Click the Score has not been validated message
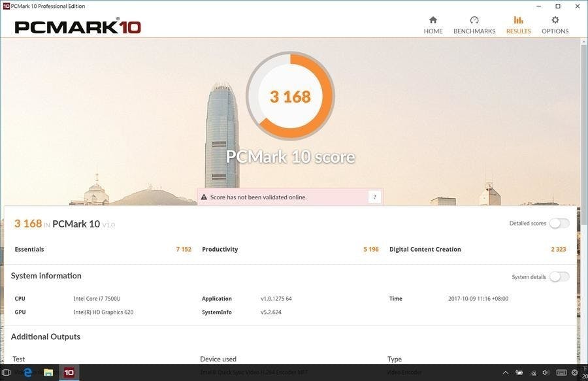588x381 pixels. tap(258, 197)
